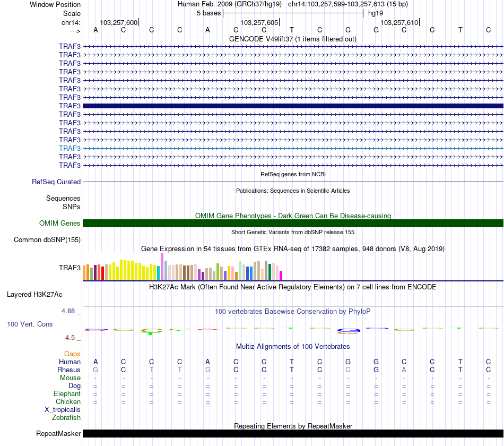Open Multiz Alignments of 100 Vertebrates title
Image resolution: width=504 pixels, height=446 pixels.
pos(293,347)
